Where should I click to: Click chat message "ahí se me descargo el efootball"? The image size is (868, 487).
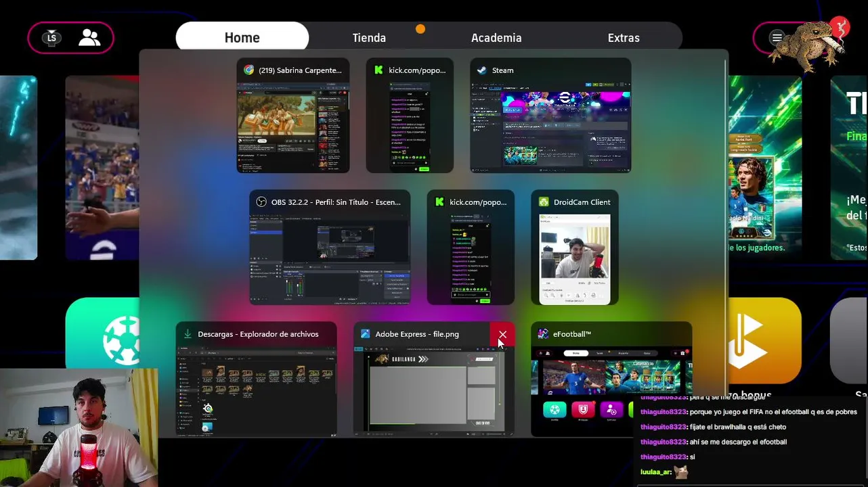click(x=738, y=442)
